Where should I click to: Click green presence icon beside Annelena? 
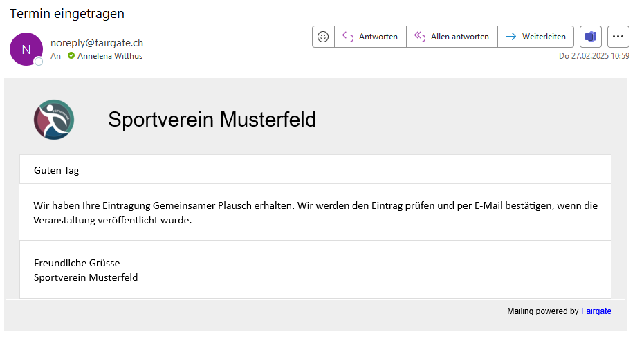pyautogui.click(x=71, y=56)
